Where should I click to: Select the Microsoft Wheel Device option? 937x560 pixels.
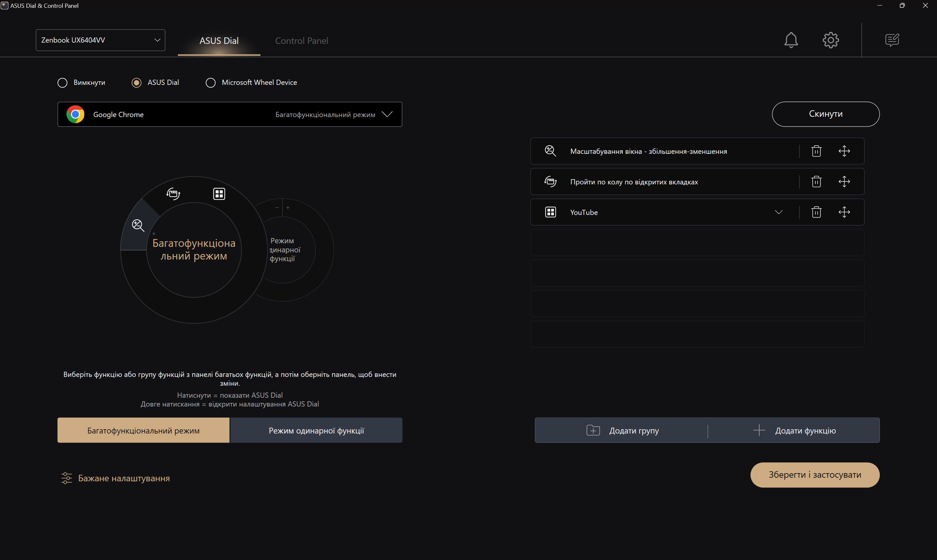coord(211,83)
